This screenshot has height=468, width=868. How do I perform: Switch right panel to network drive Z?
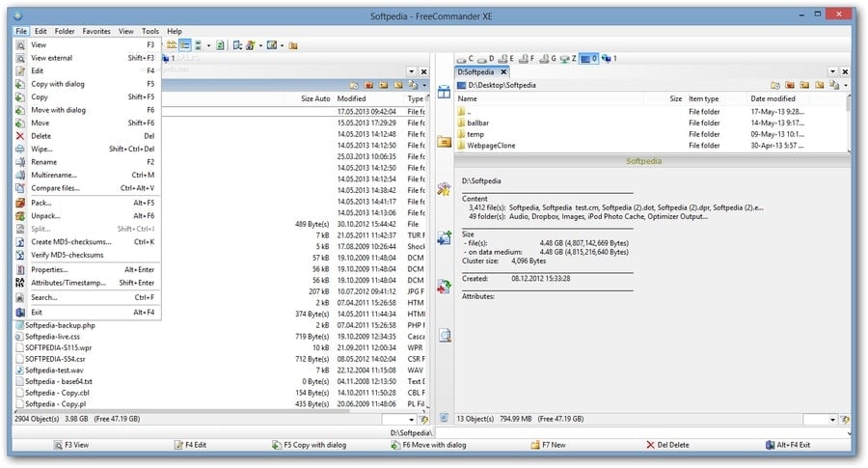point(568,58)
